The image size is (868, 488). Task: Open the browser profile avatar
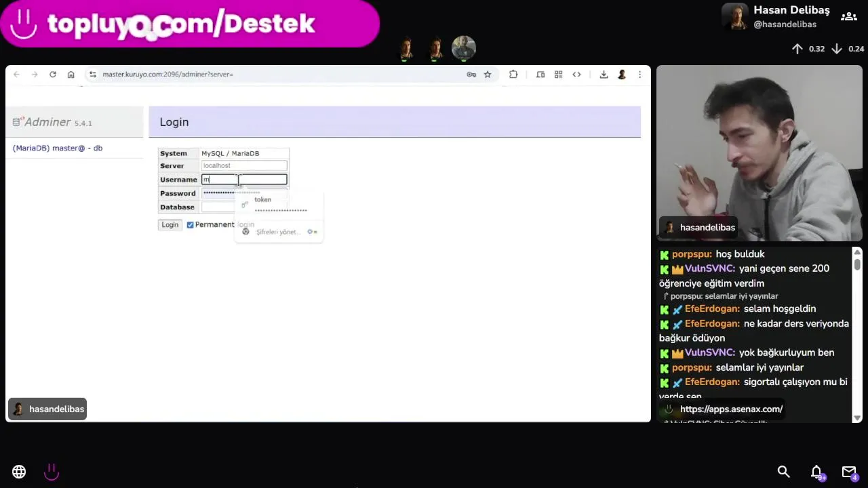[622, 75]
